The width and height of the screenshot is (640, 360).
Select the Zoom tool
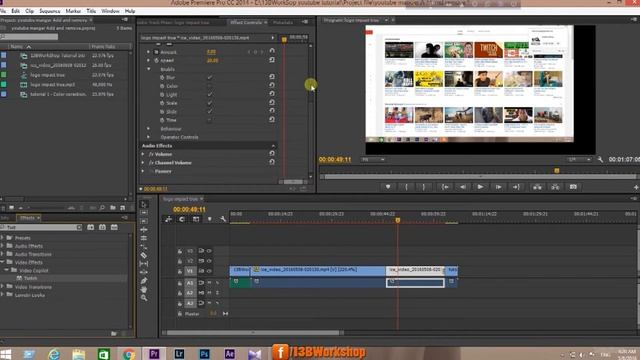[144, 298]
